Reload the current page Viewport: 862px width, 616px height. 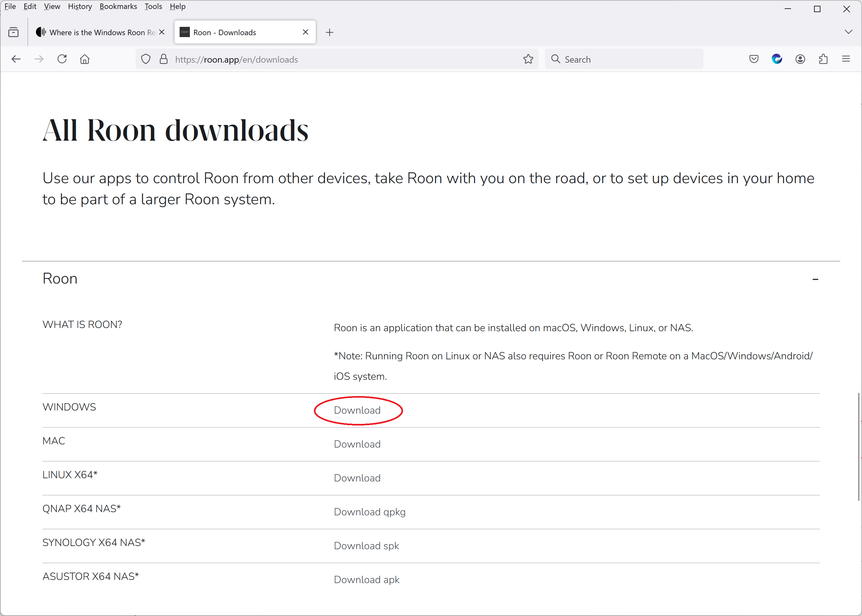tap(62, 59)
